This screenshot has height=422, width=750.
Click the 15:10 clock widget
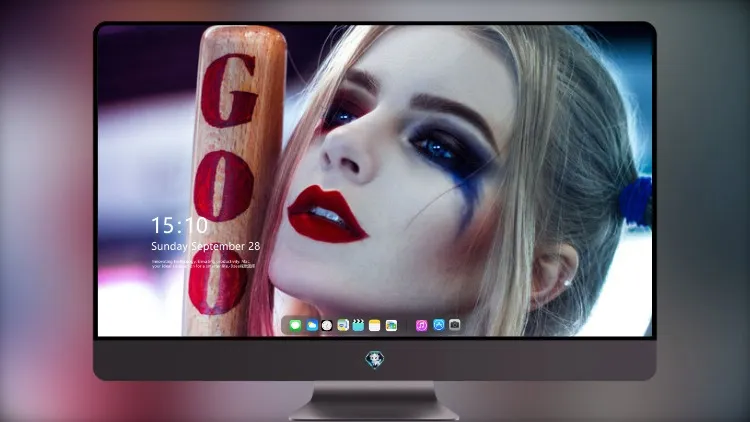tap(179, 225)
